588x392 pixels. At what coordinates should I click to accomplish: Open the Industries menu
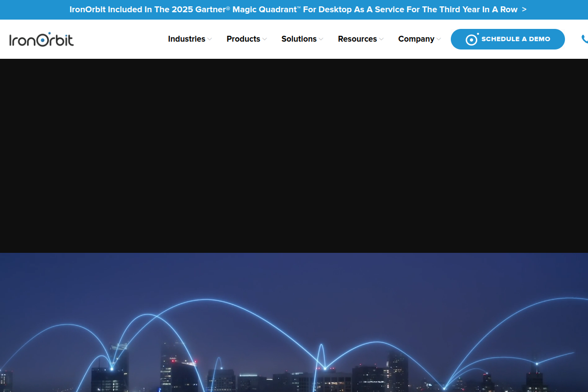[187, 39]
